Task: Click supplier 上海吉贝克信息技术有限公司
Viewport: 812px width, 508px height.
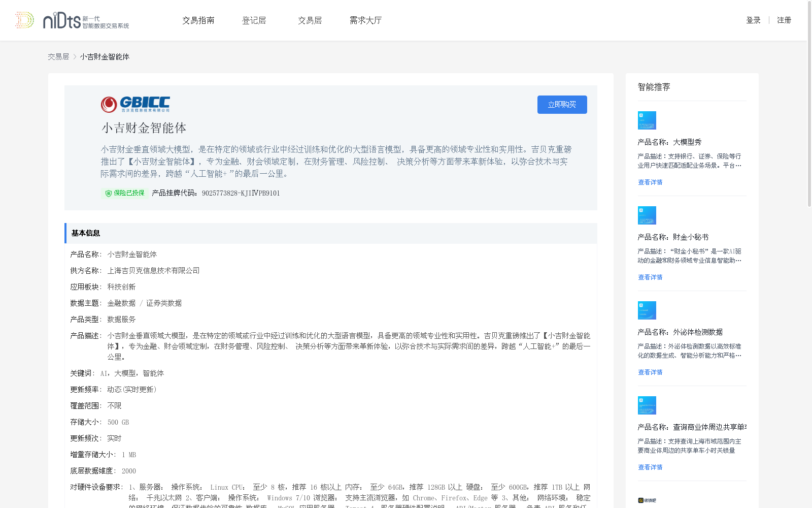Action: click(x=153, y=271)
